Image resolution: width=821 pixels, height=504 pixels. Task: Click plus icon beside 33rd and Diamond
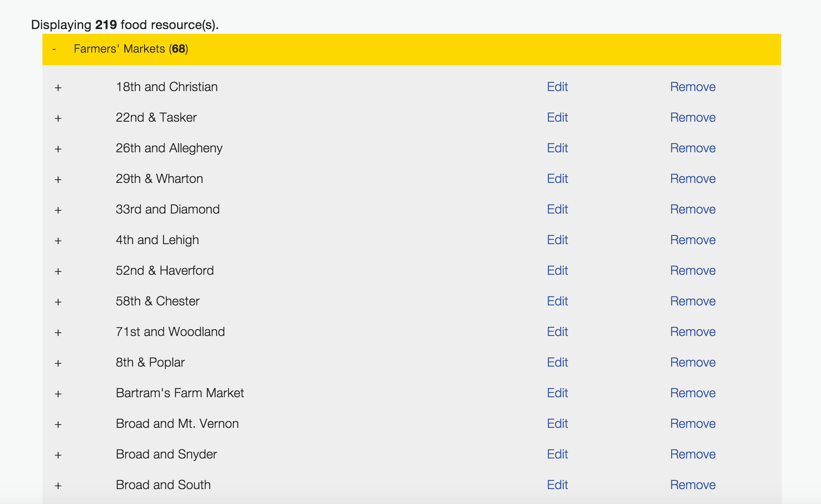58,210
